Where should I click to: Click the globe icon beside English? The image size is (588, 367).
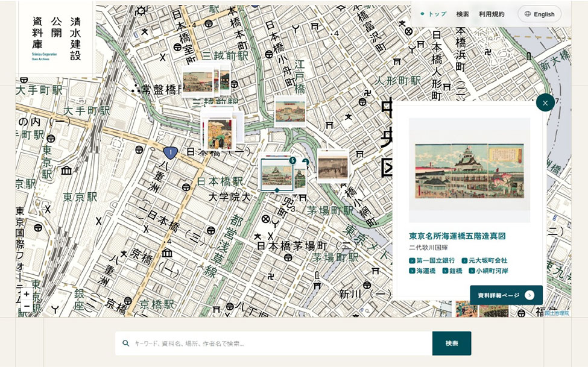(527, 14)
